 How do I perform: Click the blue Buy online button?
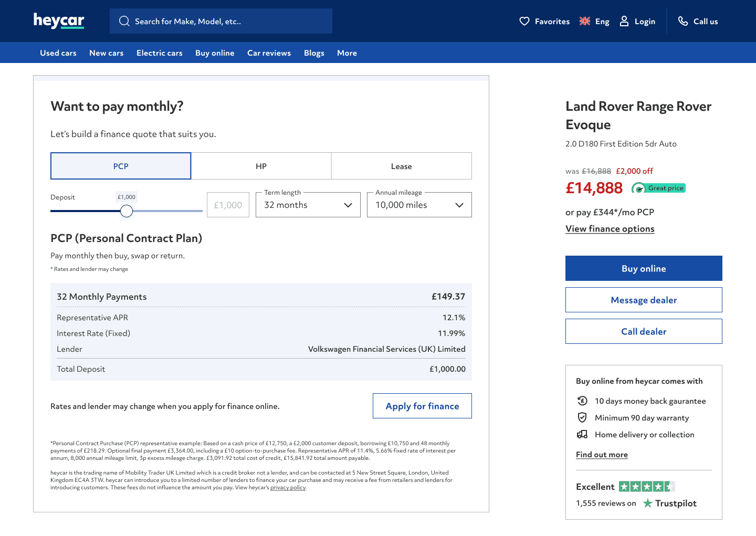coord(644,268)
